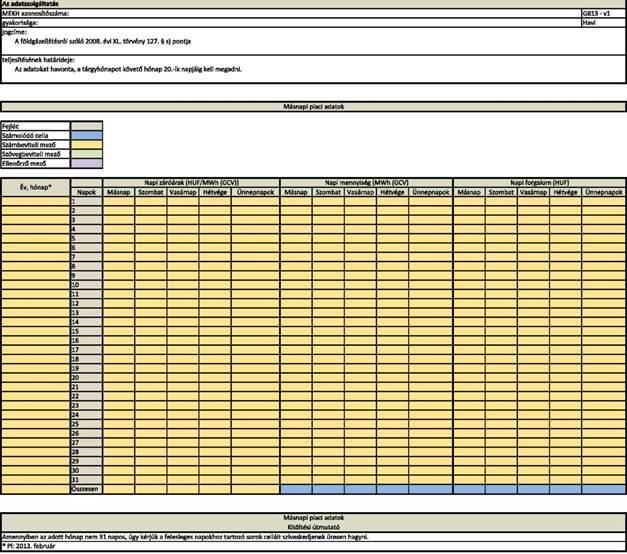The width and height of the screenshot is (627, 554).
Task: Select the 'Napi záróárak (HUF/MWh (GCV))' group header
Action: coord(191,183)
